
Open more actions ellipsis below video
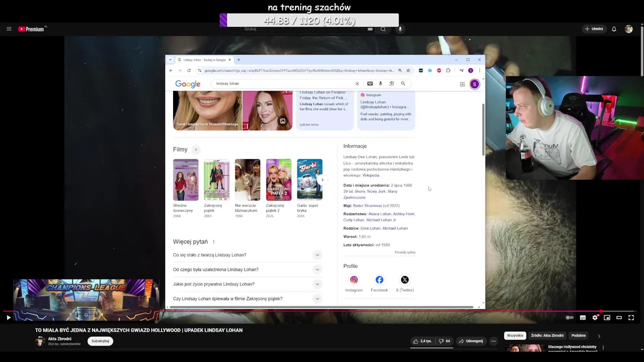[494, 341]
